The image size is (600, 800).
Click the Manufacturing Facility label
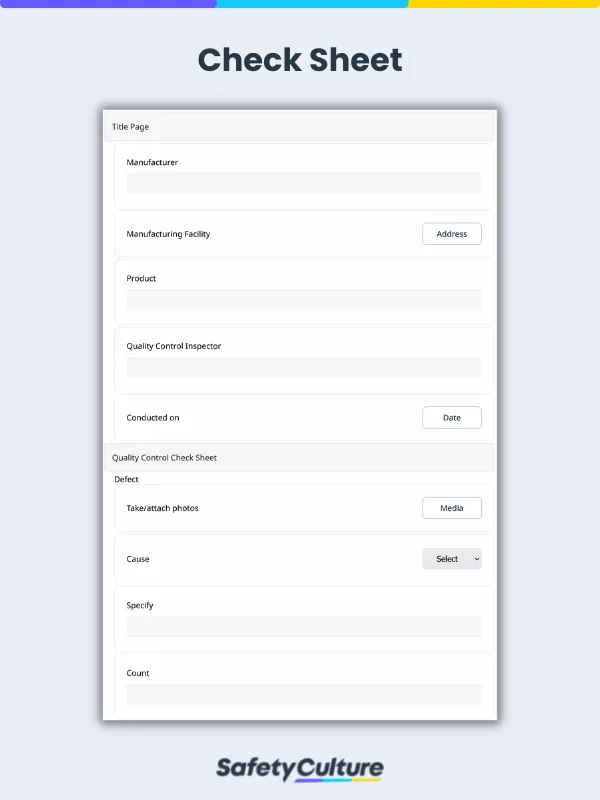(168, 234)
